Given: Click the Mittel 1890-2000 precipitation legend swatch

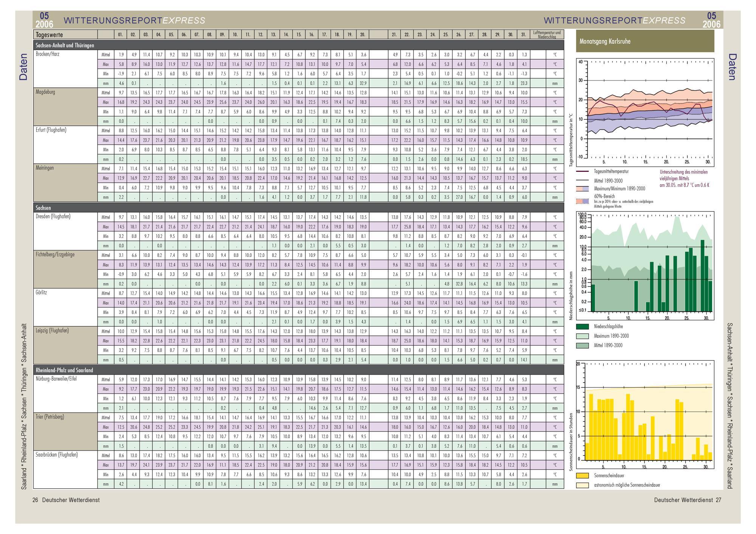Looking at the screenshot, I should click(x=582, y=346).
